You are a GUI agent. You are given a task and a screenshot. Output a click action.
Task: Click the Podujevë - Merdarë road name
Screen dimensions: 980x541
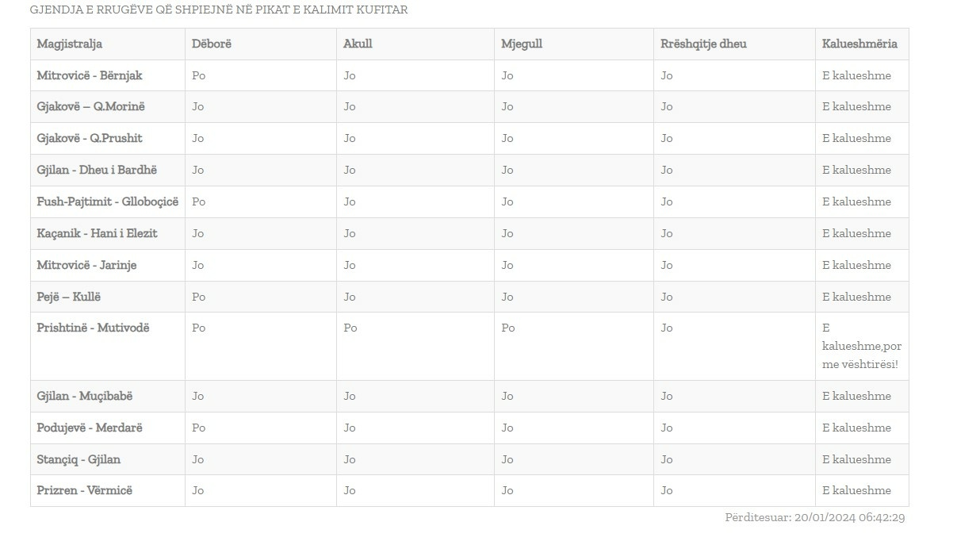(90, 428)
